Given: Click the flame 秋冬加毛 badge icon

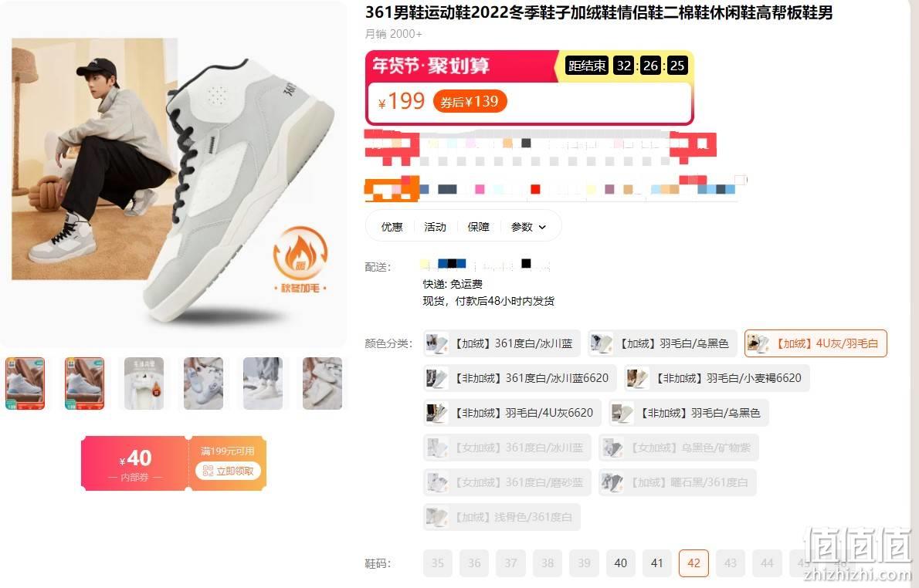Looking at the screenshot, I should tap(300, 259).
